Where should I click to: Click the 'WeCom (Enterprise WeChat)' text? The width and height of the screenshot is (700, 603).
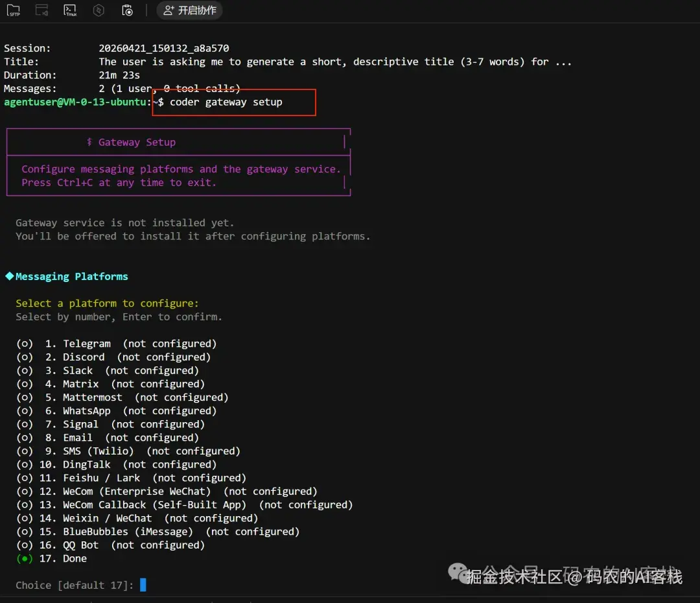tap(137, 491)
